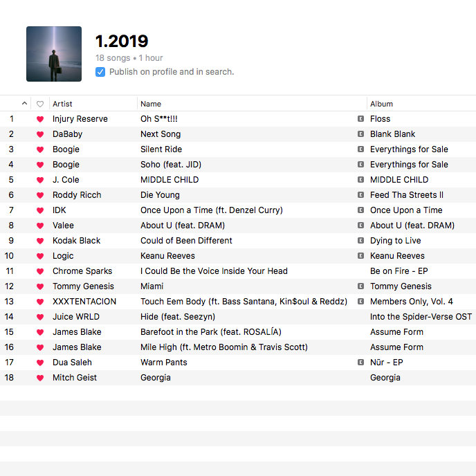Toggle the love heart for IDK

click(39, 210)
